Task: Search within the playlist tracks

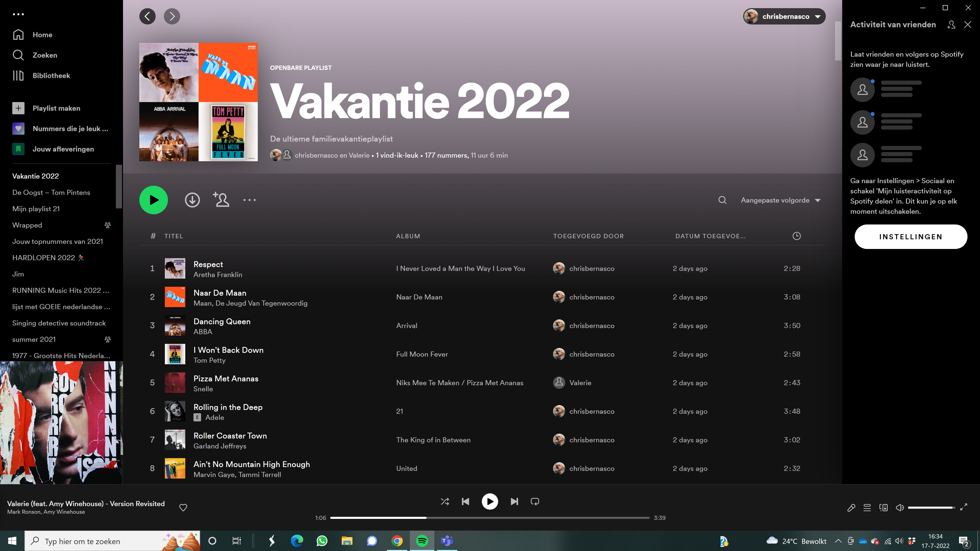Action: (x=722, y=200)
